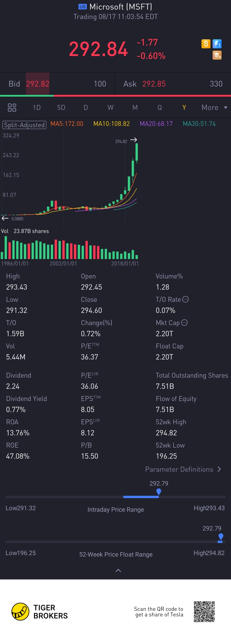The width and height of the screenshot is (231, 644).
Task: Tap the Bid price 292.82
Action: click(38, 84)
